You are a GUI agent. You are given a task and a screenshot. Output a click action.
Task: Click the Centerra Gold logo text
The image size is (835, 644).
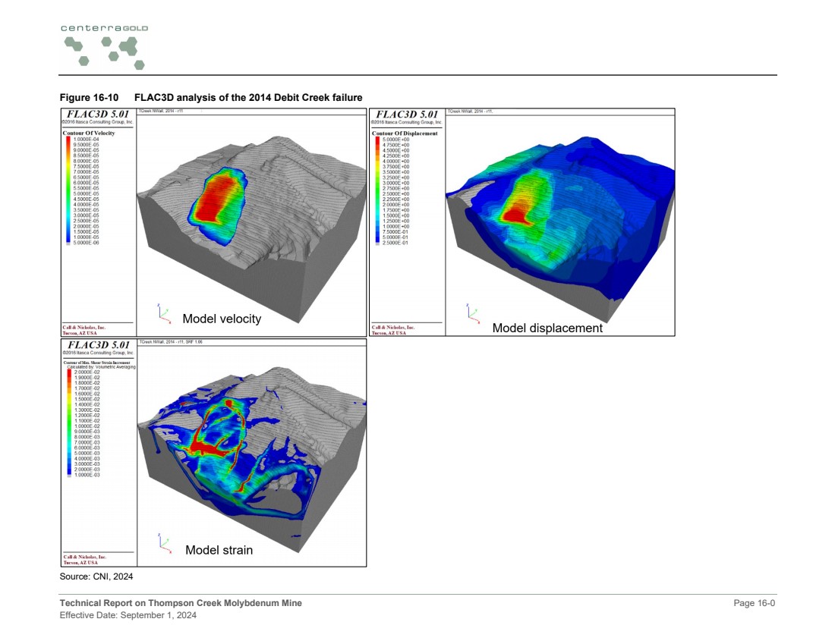[105, 28]
